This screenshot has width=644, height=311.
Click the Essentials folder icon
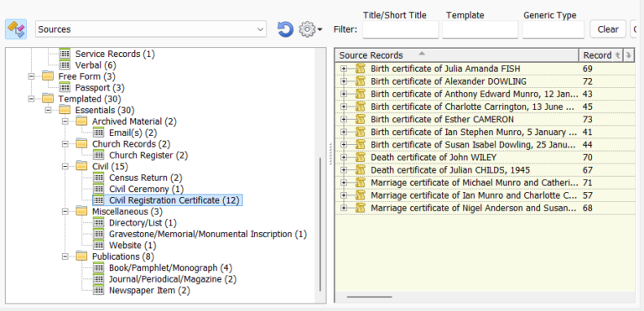(65, 110)
